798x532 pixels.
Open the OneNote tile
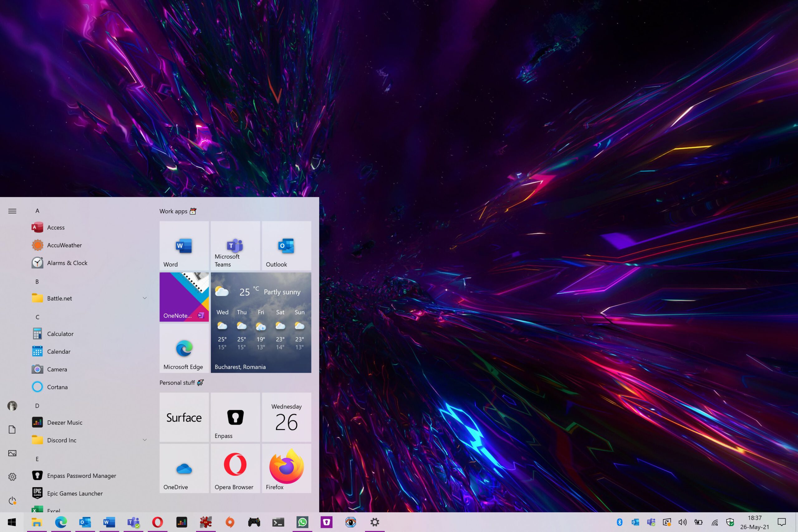pyautogui.click(x=184, y=297)
